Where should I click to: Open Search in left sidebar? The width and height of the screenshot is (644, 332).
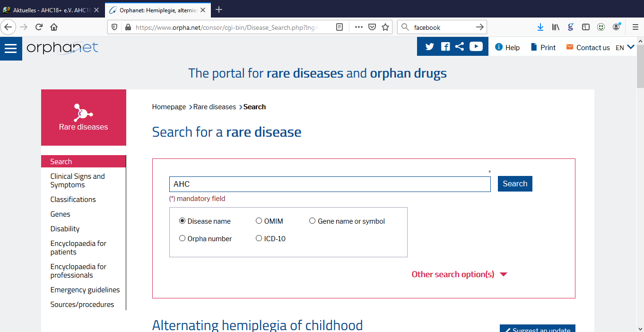(x=84, y=161)
